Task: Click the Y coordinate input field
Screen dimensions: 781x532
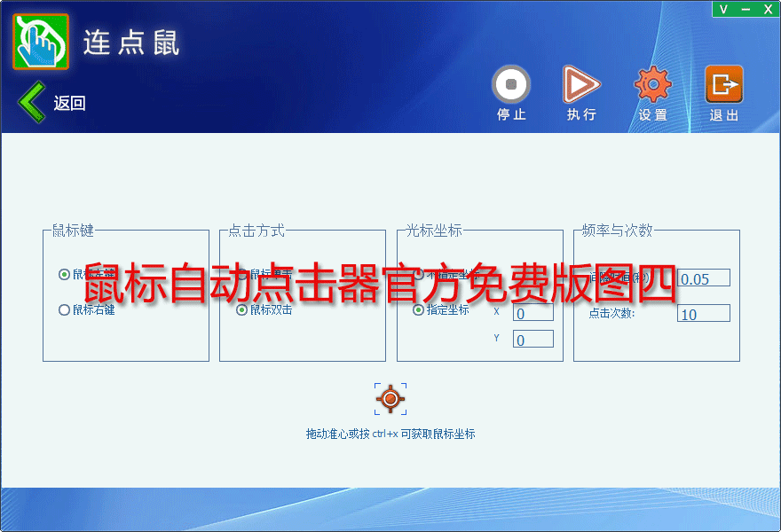Action: 533,339
